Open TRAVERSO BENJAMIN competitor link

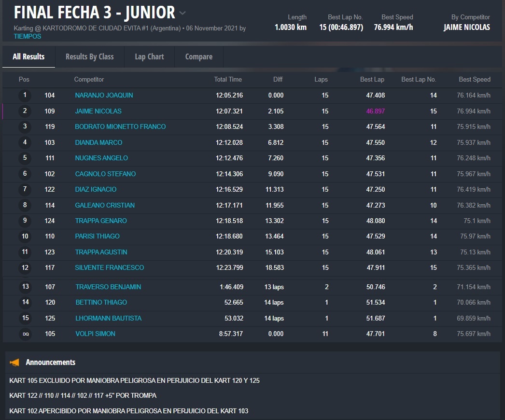pos(108,287)
